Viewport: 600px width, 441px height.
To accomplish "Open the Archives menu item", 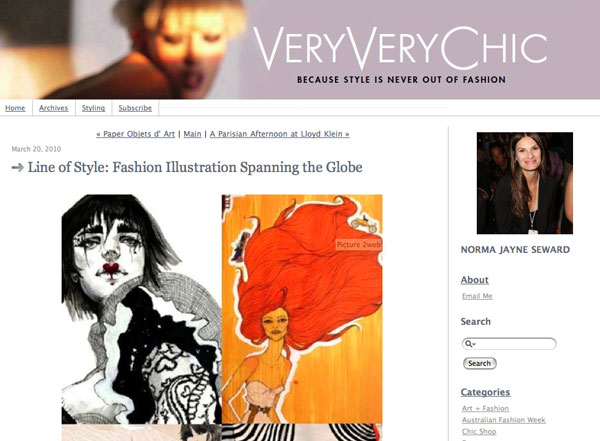I will tap(54, 108).
